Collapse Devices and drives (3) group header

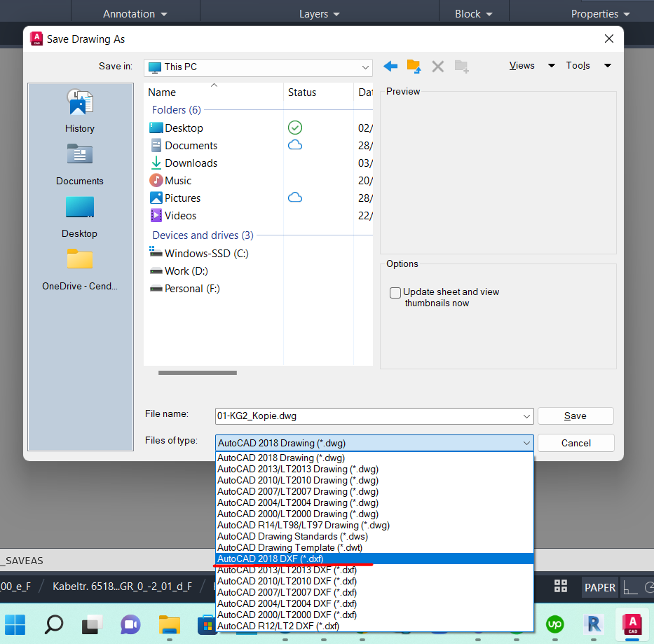(x=203, y=235)
